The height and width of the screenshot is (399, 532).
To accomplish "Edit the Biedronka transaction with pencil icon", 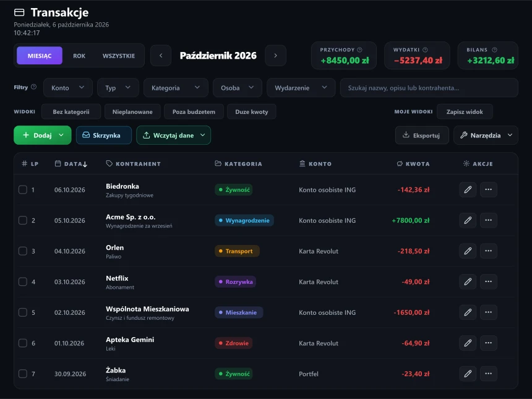I will click(468, 190).
